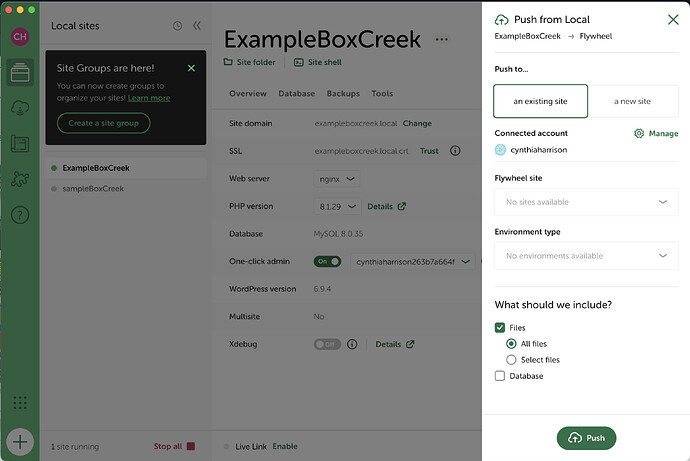Select sampleBoxCreek in the sites list
This screenshot has width=690, height=461.
click(126, 189)
